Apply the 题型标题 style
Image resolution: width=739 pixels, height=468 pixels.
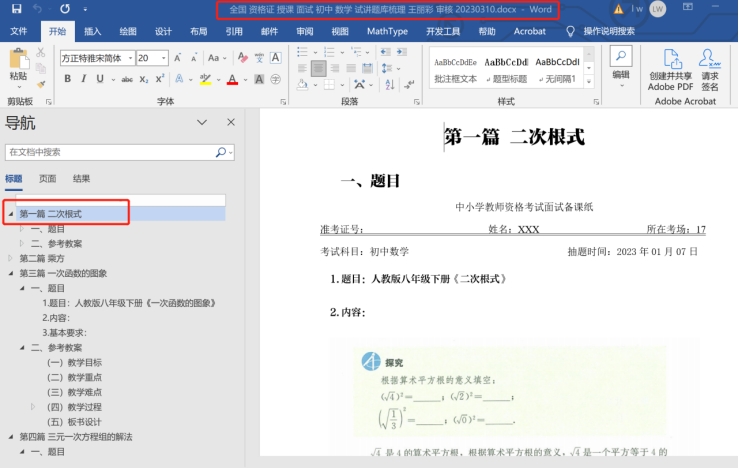(x=505, y=69)
